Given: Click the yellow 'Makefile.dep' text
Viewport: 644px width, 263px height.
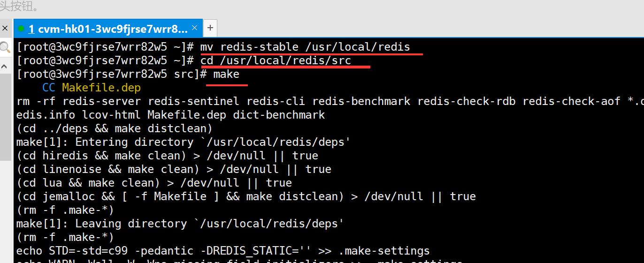Looking at the screenshot, I should pos(101,88).
